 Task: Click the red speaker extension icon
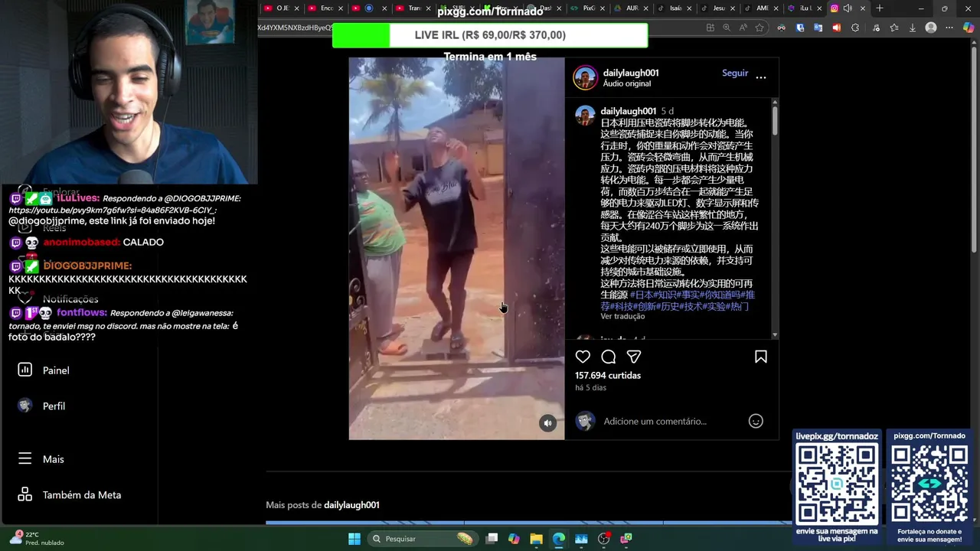(836, 28)
